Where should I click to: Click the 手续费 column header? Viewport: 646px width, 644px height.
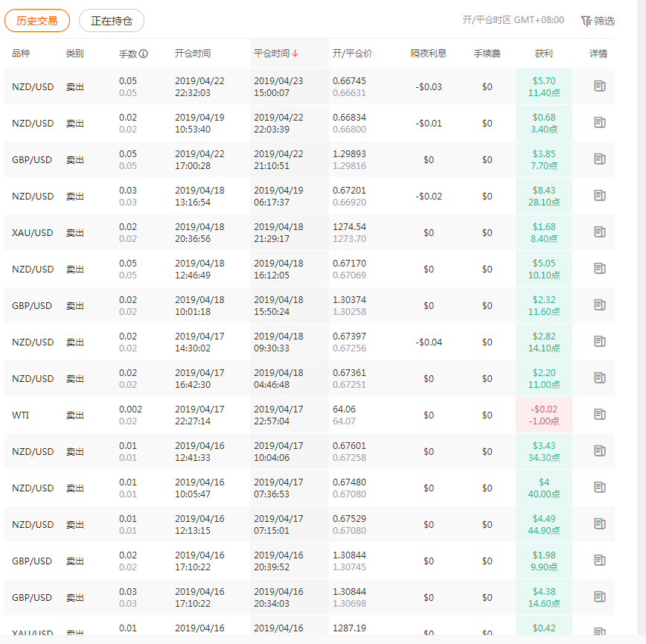coord(487,53)
